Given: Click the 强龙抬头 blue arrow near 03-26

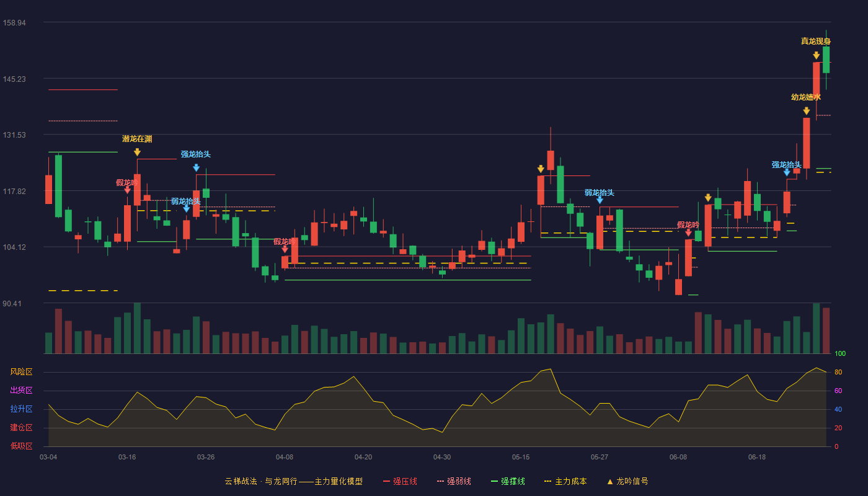Looking at the screenshot, I should coord(196,167).
